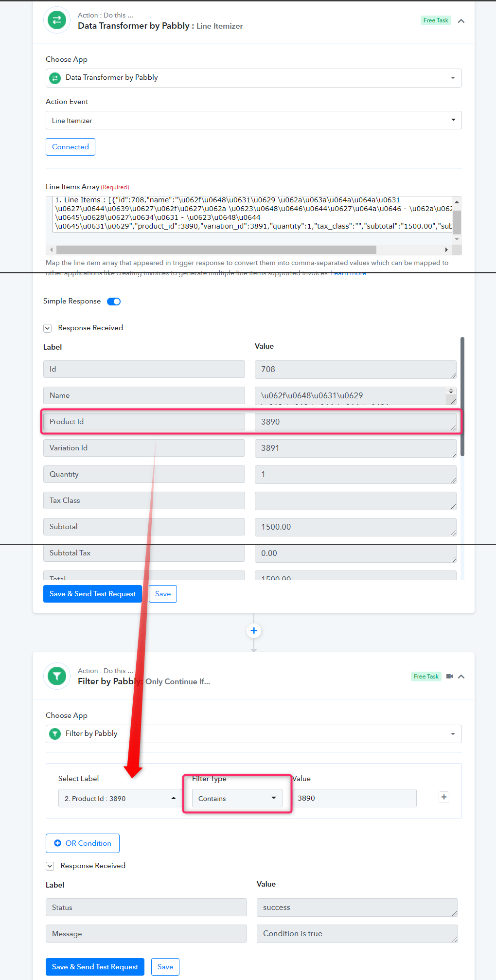
Task: Click the green Filter by Pabbly funnel icon
Action: (x=57, y=676)
